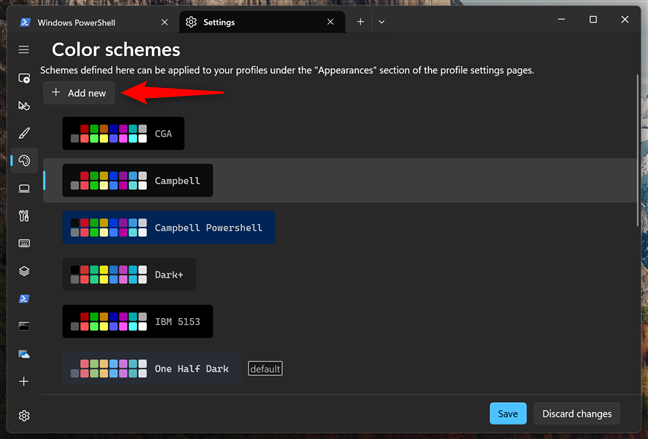
Task: Open the Rendering settings monitor icon
Action: (x=24, y=188)
